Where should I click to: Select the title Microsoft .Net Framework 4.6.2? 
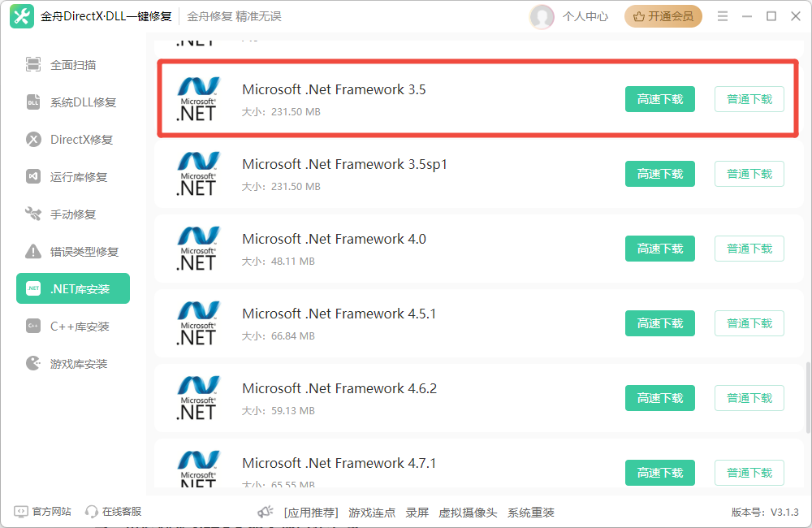(x=339, y=388)
